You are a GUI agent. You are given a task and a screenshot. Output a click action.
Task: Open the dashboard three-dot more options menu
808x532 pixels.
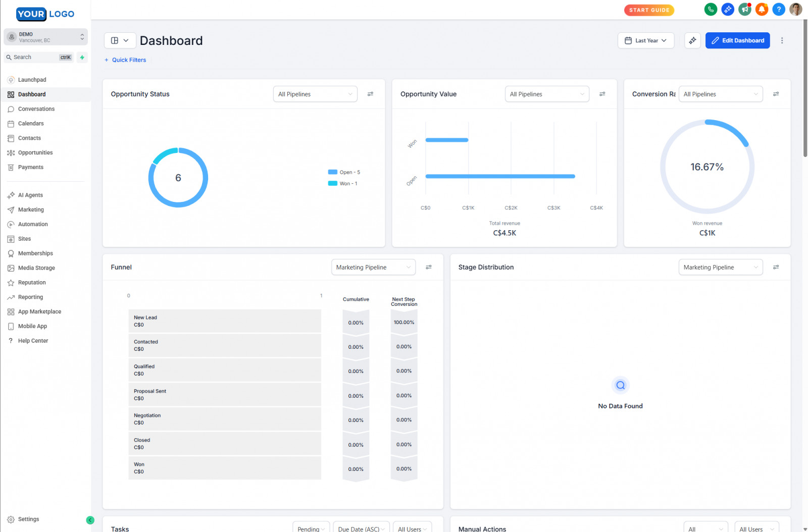[x=782, y=40]
